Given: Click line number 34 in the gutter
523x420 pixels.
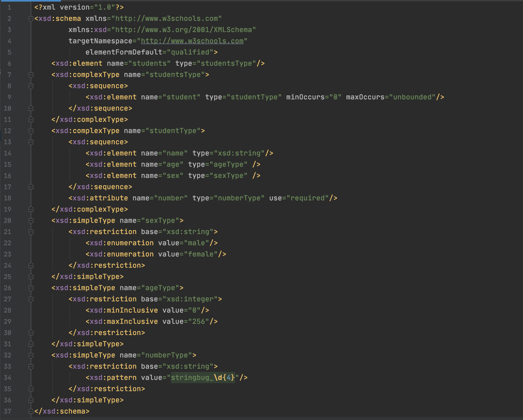Looking at the screenshot, I should (7, 378).
